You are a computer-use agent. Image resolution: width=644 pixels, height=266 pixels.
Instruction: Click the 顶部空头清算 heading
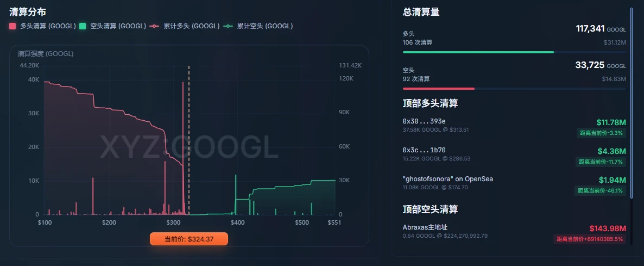431,209
